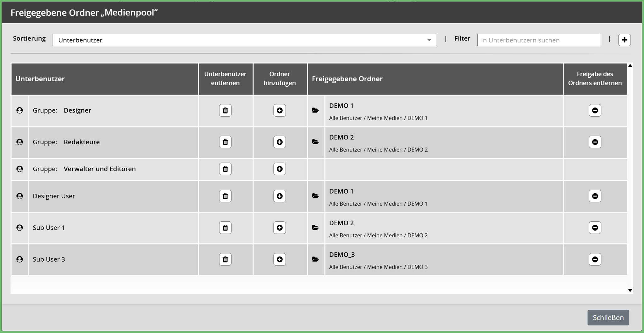Click folder icon of Redakteure's DEMO 2

click(315, 142)
